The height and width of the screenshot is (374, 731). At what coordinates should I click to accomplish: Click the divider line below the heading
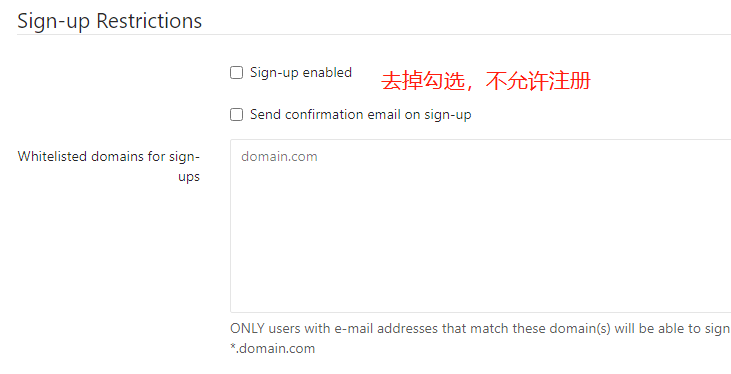point(374,35)
